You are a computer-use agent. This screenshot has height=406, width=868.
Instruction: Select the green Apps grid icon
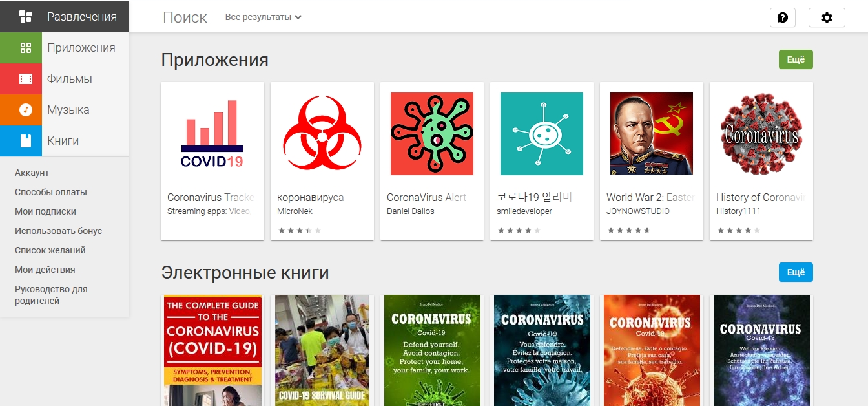[x=26, y=48]
